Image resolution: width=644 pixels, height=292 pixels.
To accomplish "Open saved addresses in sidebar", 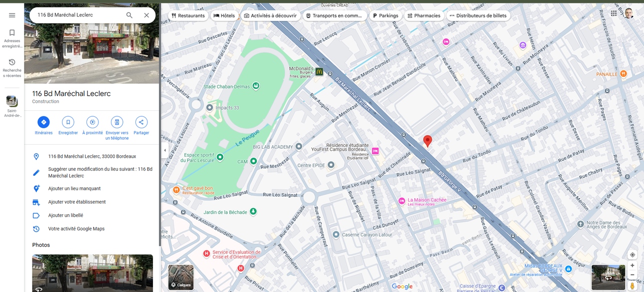I will click(12, 39).
